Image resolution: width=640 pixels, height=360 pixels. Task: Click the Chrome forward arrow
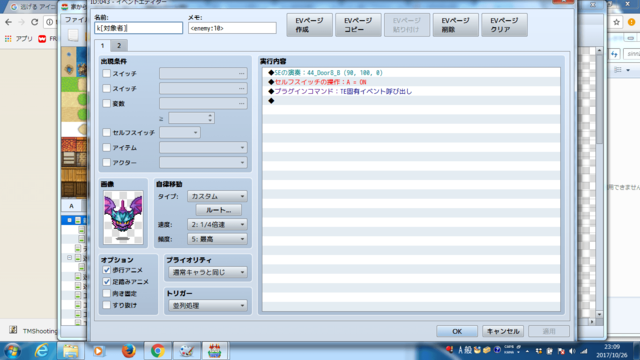[x=21, y=22]
